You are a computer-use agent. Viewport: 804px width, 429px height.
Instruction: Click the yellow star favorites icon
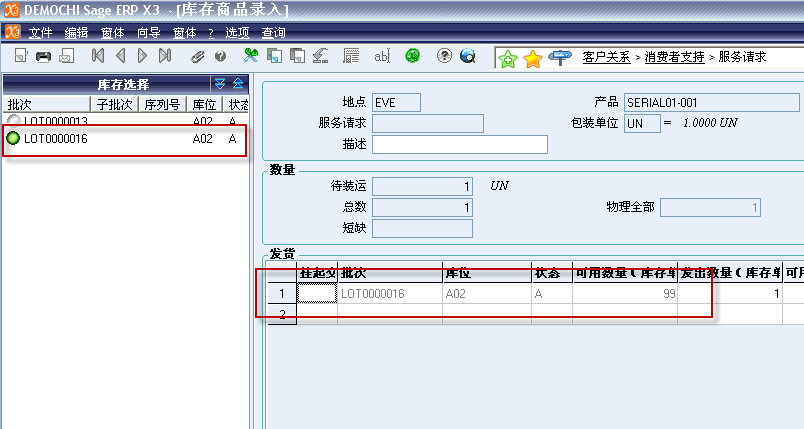pos(533,58)
